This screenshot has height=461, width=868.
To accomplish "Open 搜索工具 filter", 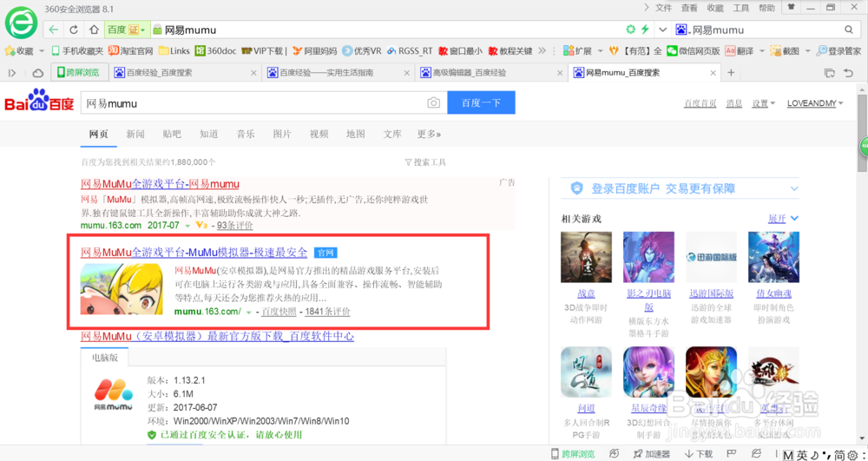I will pos(425,162).
